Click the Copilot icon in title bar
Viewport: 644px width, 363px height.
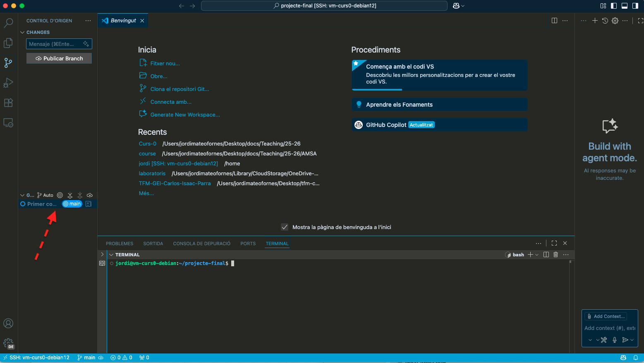(x=456, y=6)
